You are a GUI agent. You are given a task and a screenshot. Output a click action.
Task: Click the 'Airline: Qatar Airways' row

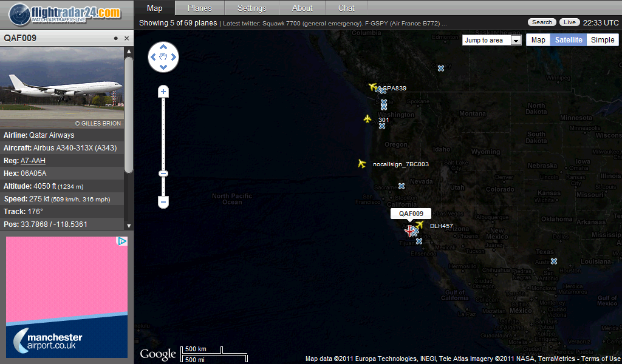(x=62, y=135)
